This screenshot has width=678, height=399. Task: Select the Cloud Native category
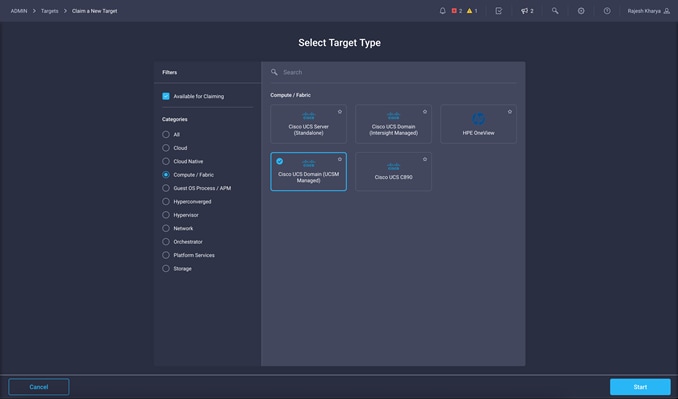click(166, 161)
